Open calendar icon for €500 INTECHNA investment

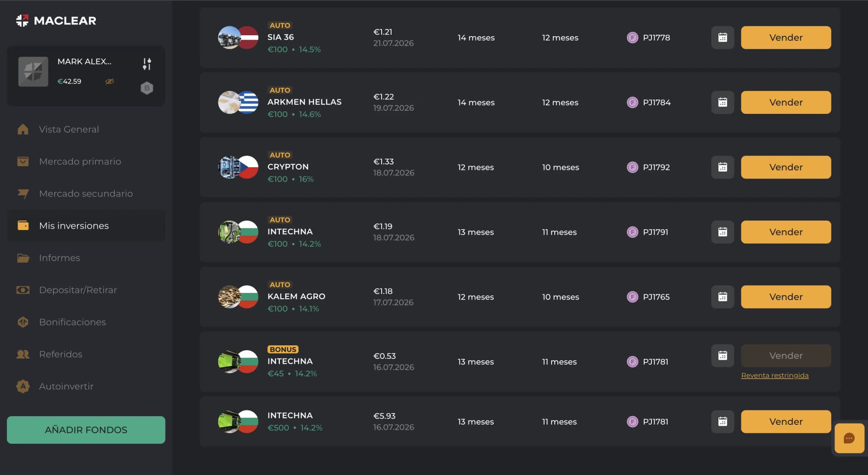click(722, 422)
